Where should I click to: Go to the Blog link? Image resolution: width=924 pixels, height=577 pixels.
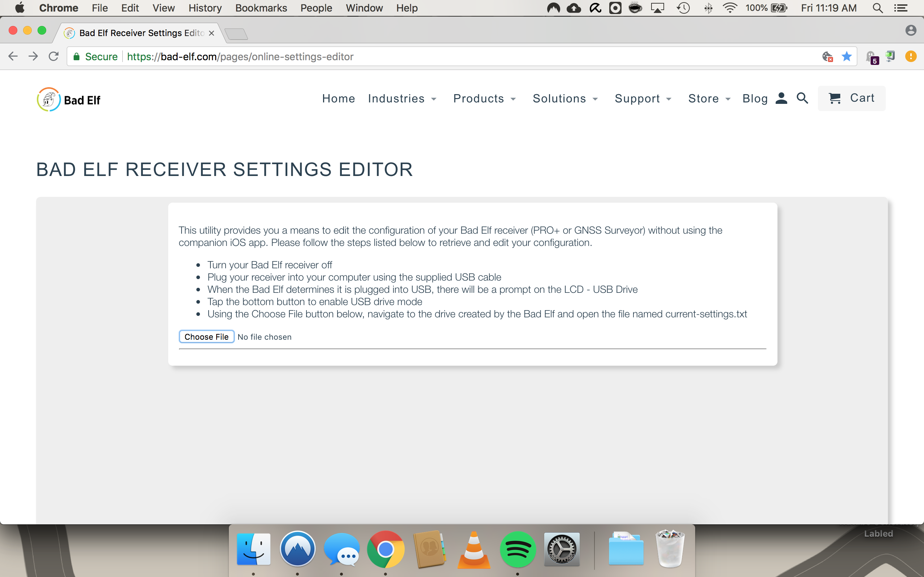pyautogui.click(x=754, y=98)
